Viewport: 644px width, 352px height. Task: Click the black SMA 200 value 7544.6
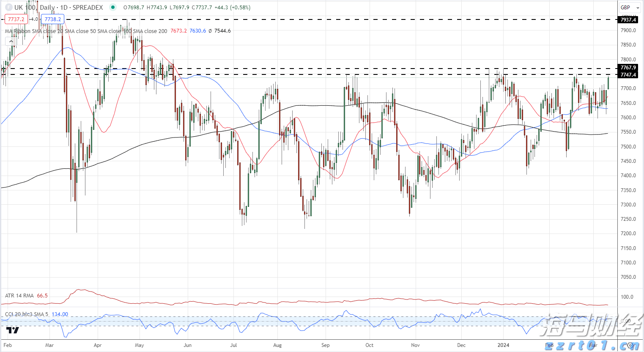(222, 31)
